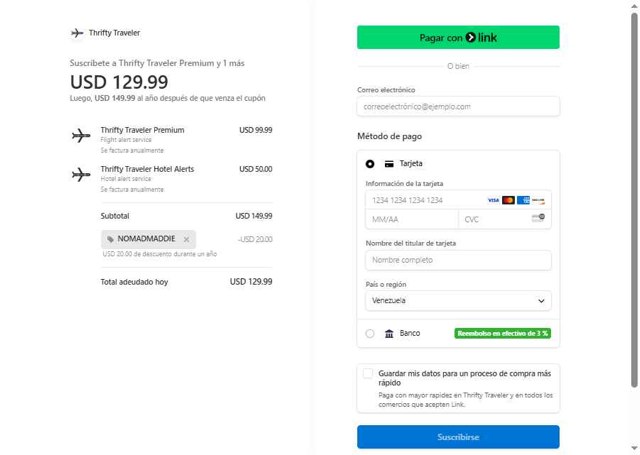Click the blue Suscribirse button
Image resolution: width=640 pixels, height=455 pixels.
(458, 437)
